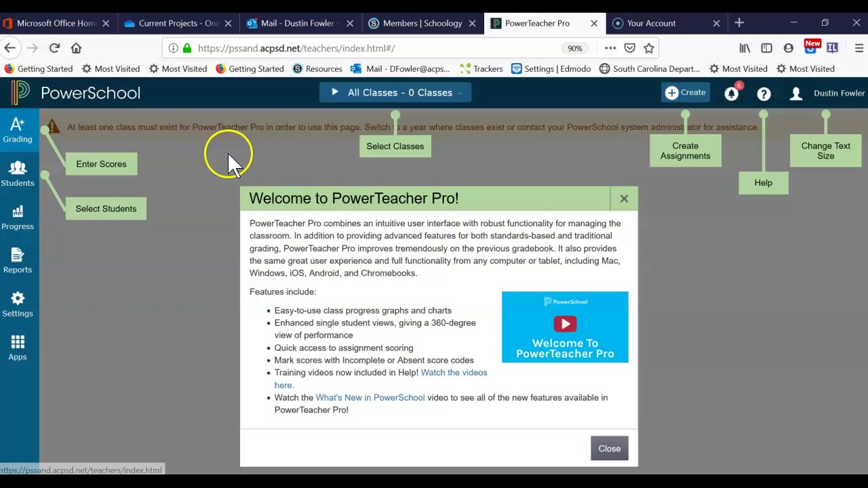Click Dustin Fowler user name
The height and width of the screenshot is (488, 868).
click(840, 94)
